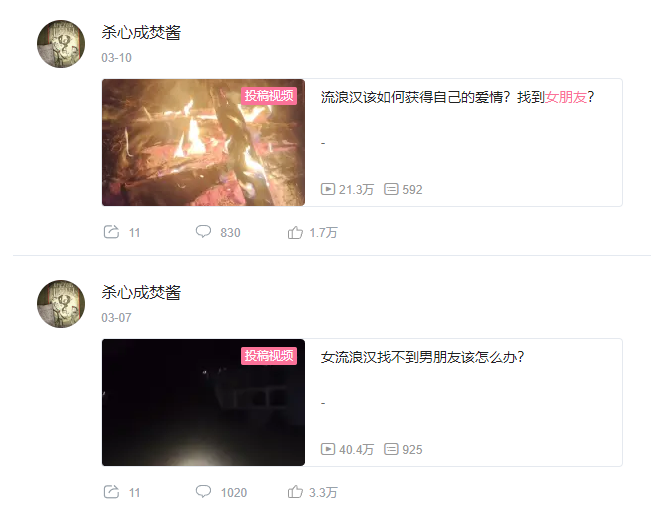Click the user avatar on the 03-10 post
Screen dimensions: 651x513
[61, 44]
